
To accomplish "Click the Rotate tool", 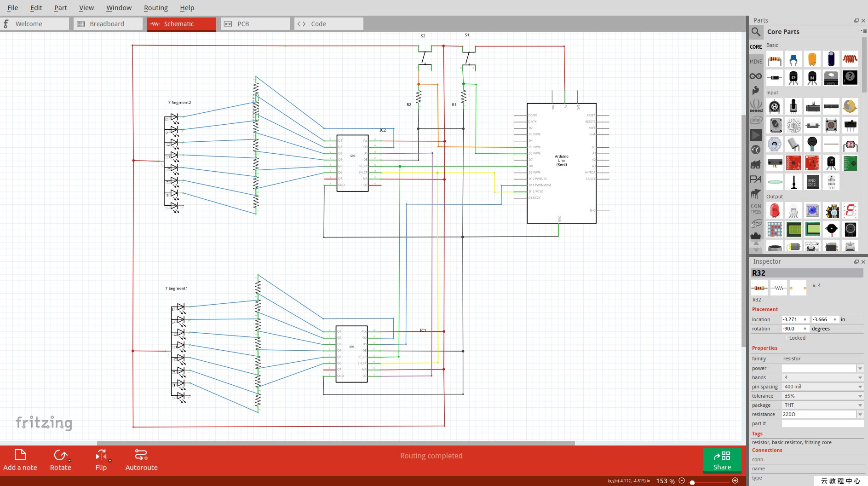I will (60, 460).
